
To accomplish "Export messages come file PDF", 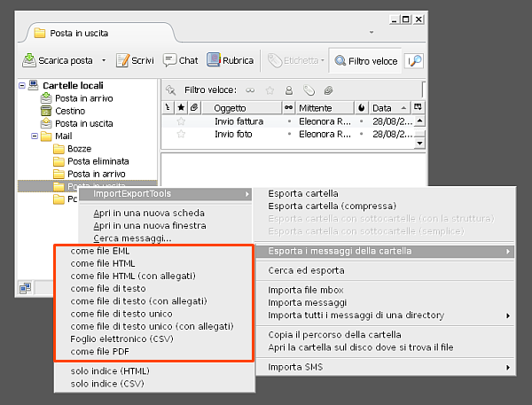I will 99,352.
